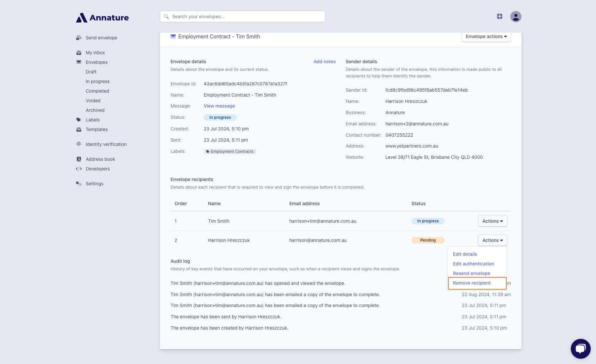Click the Email address column header
This screenshot has height=364, width=596.
point(304,204)
